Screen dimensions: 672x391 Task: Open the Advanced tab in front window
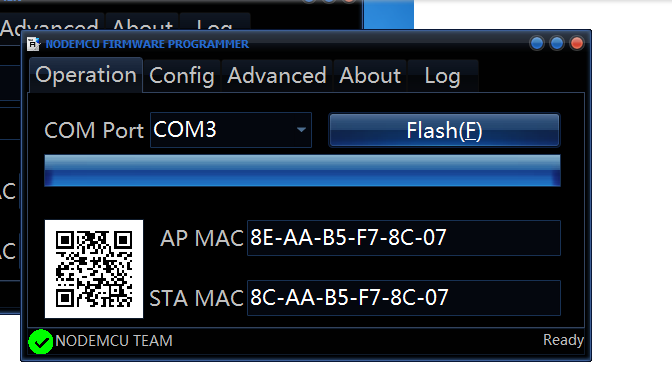(x=277, y=76)
